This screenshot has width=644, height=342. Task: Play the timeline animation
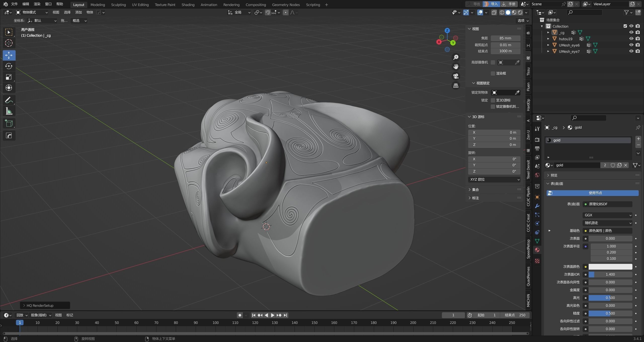click(272, 315)
